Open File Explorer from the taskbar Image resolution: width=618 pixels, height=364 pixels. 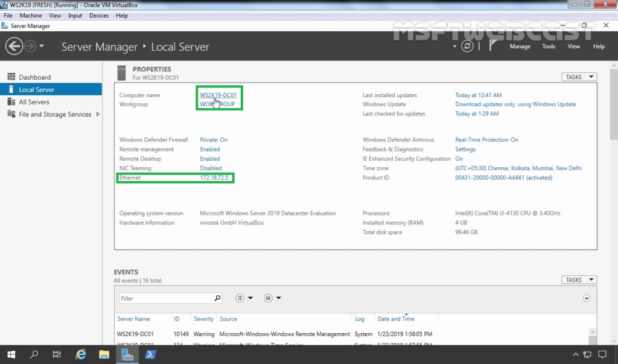click(104, 354)
